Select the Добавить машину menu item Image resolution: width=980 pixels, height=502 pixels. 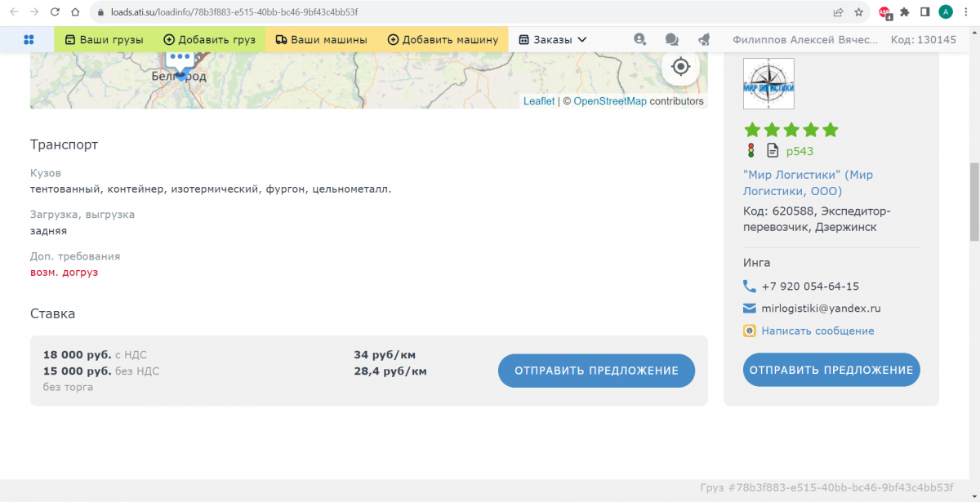point(442,39)
